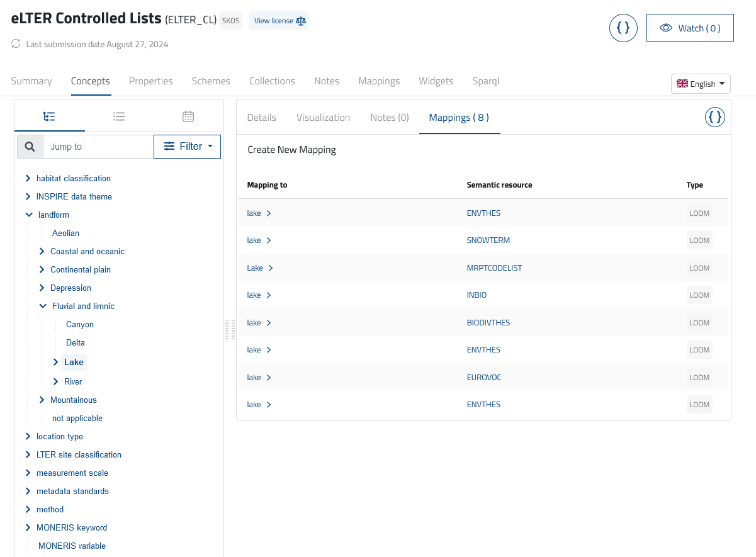The height and width of the screenshot is (557, 756).
Task: Click the Create New Mapping button
Action: (x=291, y=149)
